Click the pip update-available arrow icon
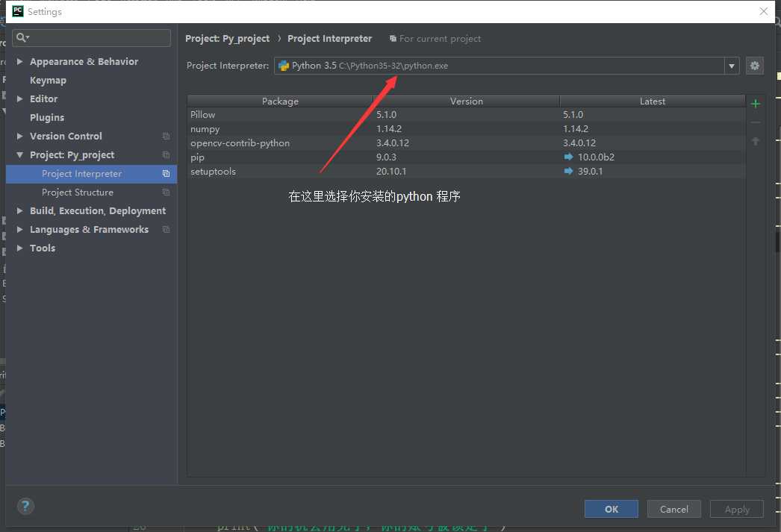Screen dimensions: 781x532 [x=568, y=157]
